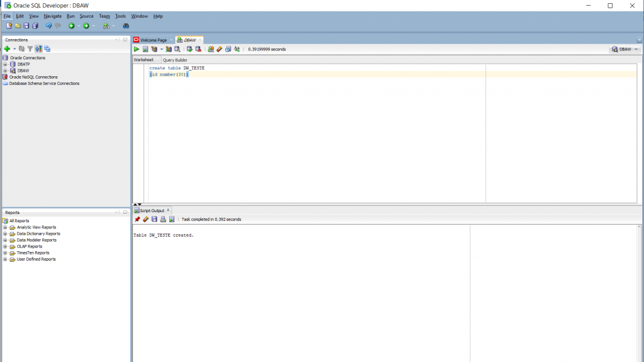Viewport: 644px width, 362px height.
Task: Click the Refresh connections icon
Action: [22, 49]
